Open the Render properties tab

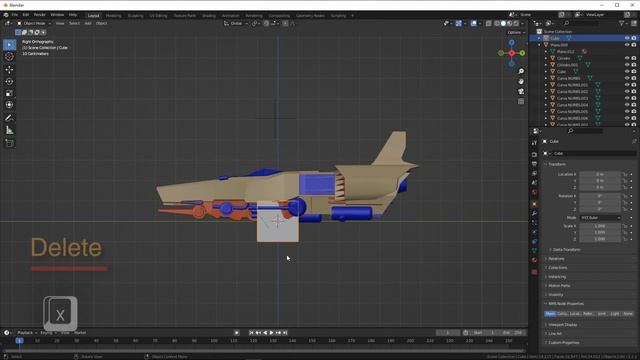pyautogui.click(x=534, y=155)
